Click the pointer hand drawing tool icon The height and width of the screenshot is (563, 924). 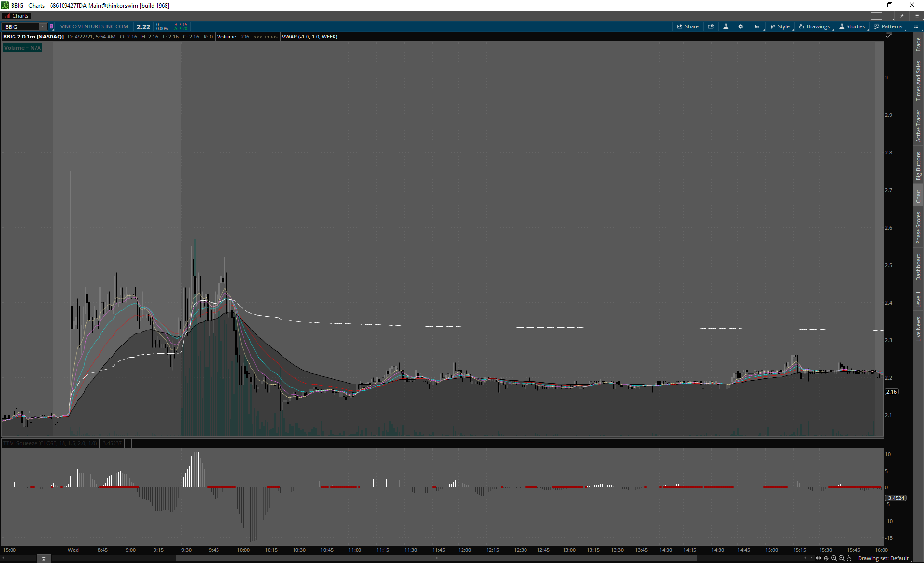pos(849,558)
